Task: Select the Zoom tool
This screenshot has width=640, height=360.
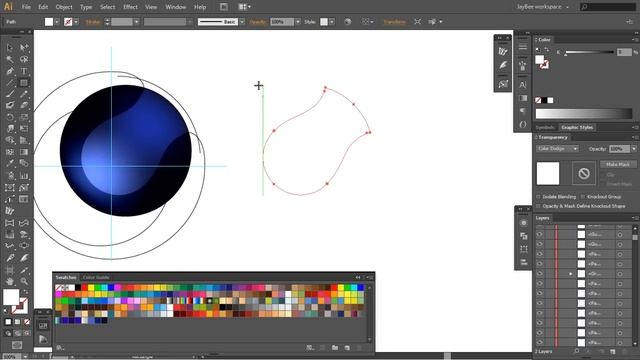Action: 24,281
